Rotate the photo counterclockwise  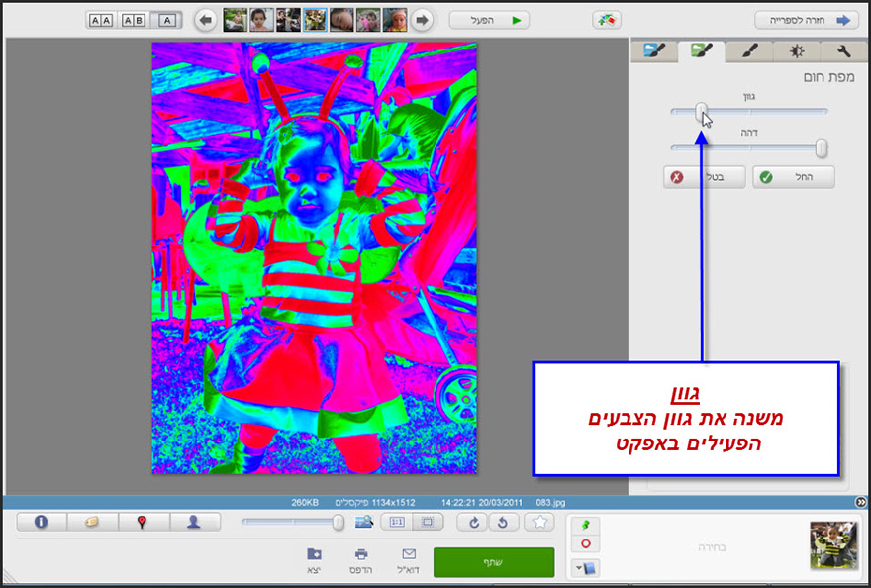click(503, 522)
